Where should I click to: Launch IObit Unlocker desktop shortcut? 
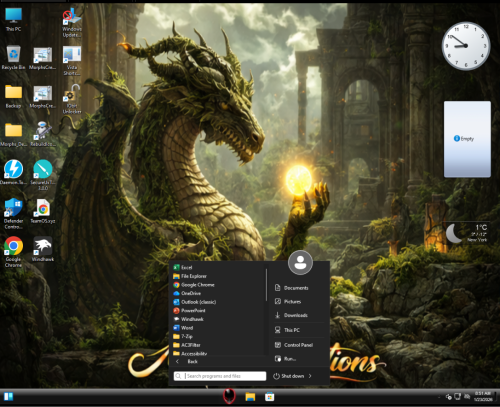pos(72,99)
